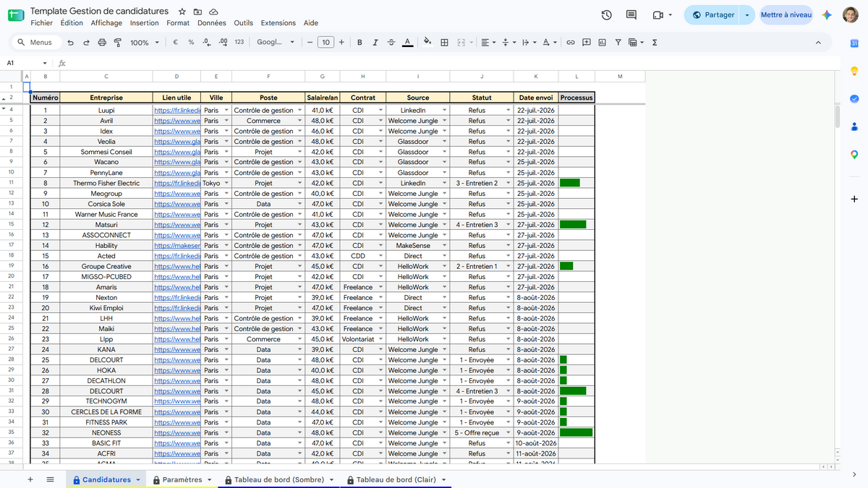Open the Données menu
The image size is (868, 488).
pyautogui.click(x=212, y=23)
